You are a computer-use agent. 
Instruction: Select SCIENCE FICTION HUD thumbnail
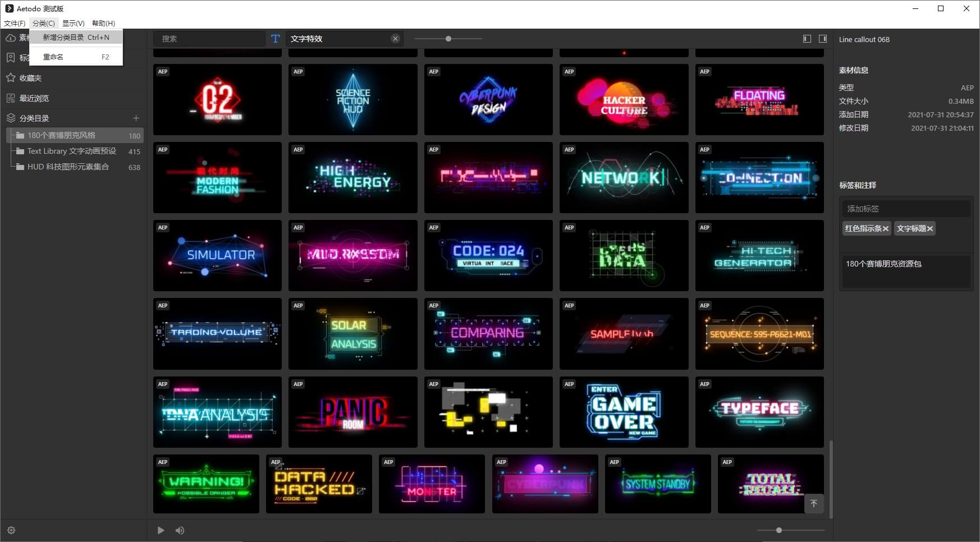(x=352, y=99)
